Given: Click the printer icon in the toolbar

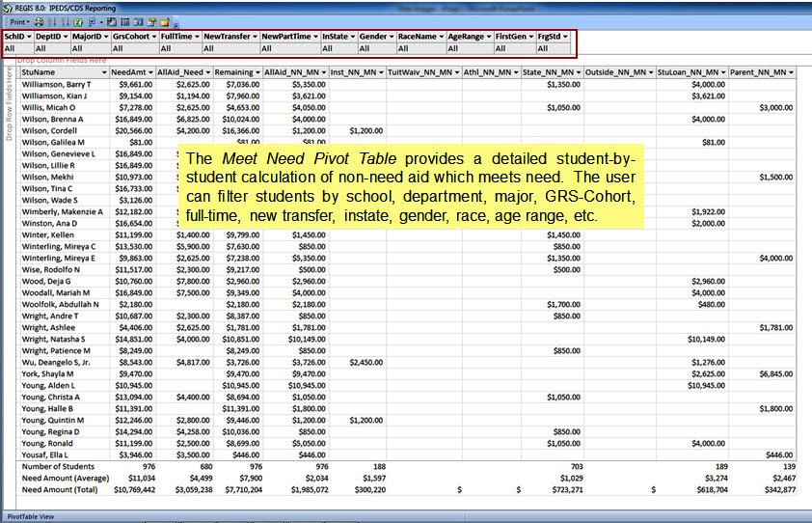Looking at the screenshot, I should (x=40, y=22).
